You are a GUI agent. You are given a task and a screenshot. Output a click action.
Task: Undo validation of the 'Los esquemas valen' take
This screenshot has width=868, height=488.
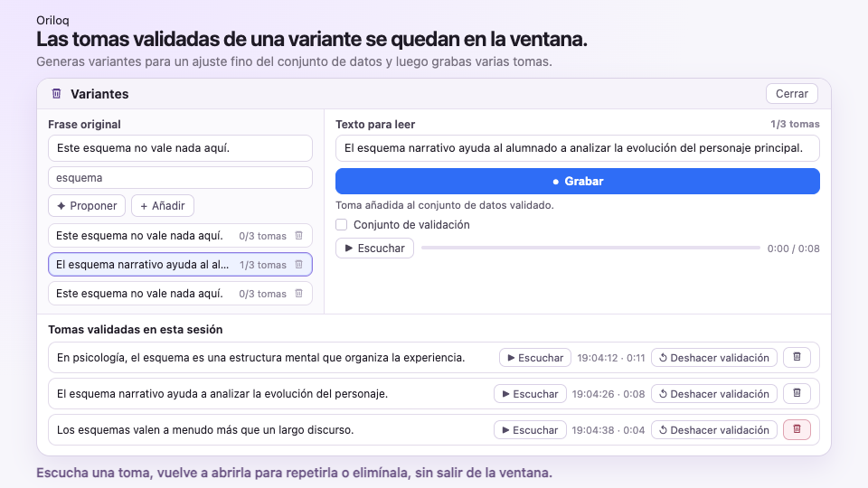(x=714, y=430)
